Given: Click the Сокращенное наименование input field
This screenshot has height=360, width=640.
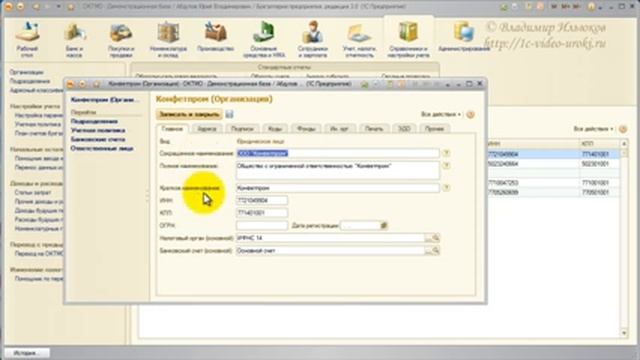Looking at the screenshot, I should (338, 153).
